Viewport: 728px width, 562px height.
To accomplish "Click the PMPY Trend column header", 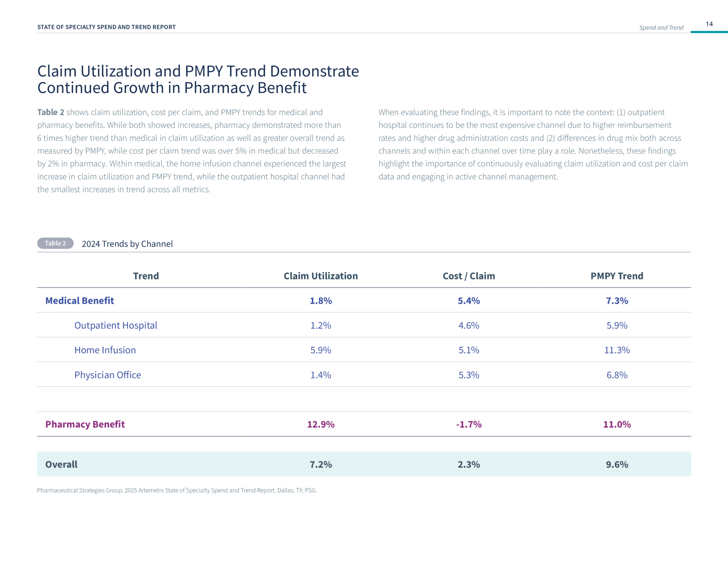I will click(x=617, y=276).
